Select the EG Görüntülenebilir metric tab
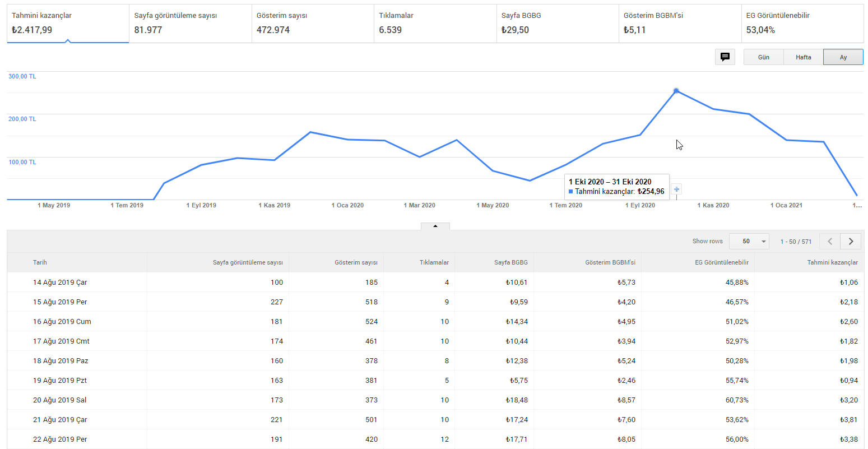Image resolution: width=868 pixels, height=449 pixels. (x=802, y=24)
